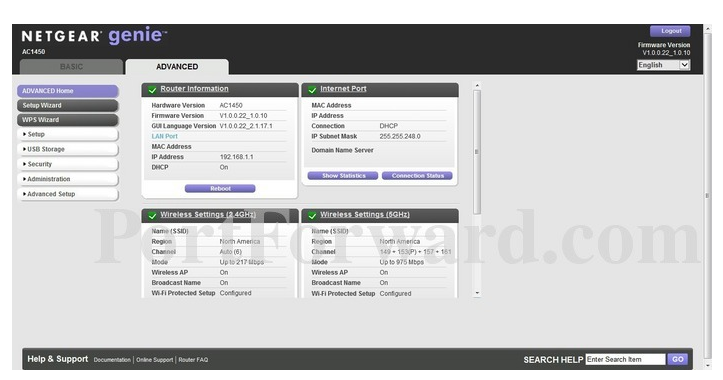Click the green check beside Wireless Settings (2.4GHz)
The height and width of the screenshot is (380, 723).
point(152,215)
